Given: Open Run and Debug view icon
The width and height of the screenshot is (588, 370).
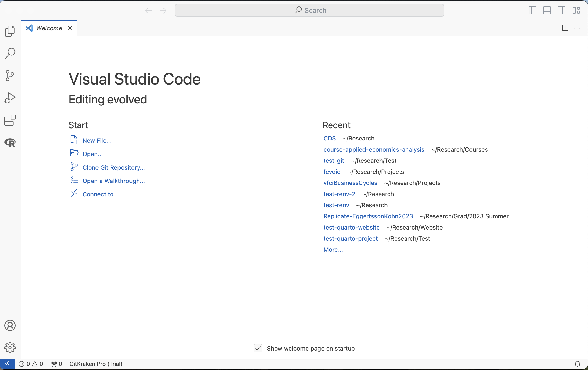Looking at the screenshot, I should pos(10,98).
